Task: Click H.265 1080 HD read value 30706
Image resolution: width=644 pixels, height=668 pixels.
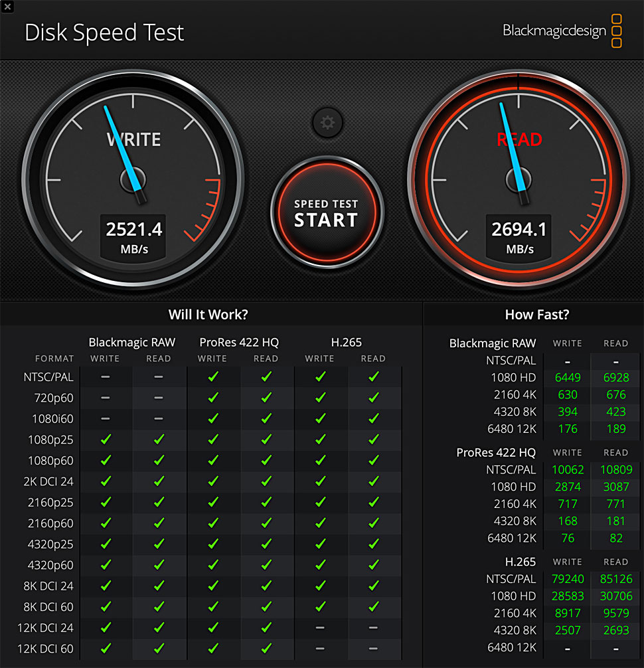Action: coord(616,596)
